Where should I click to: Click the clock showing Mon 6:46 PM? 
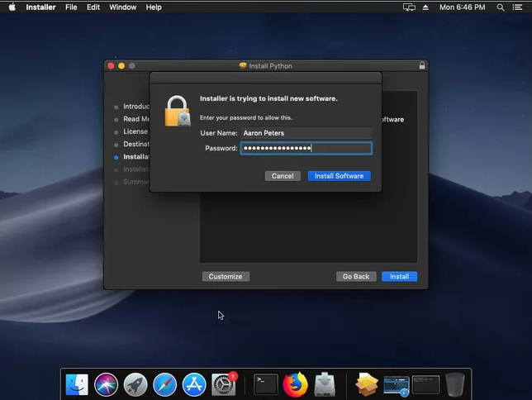[x=462, y=7]
